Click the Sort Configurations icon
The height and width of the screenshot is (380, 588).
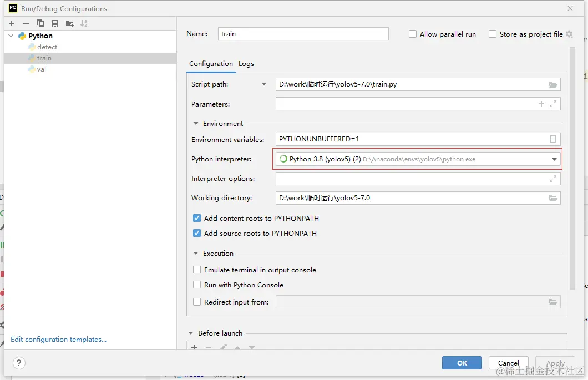click(84, 23)
